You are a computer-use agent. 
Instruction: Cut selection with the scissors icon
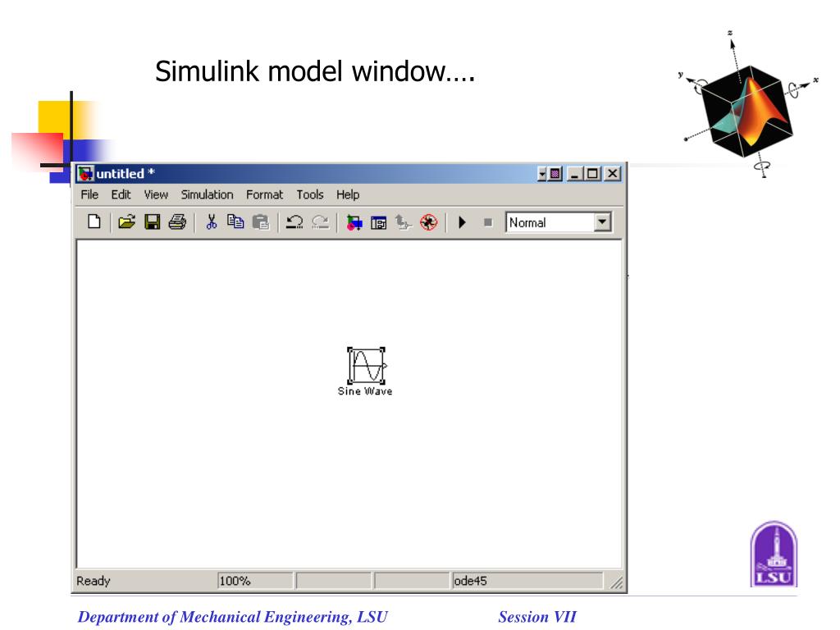pos(212,221)
